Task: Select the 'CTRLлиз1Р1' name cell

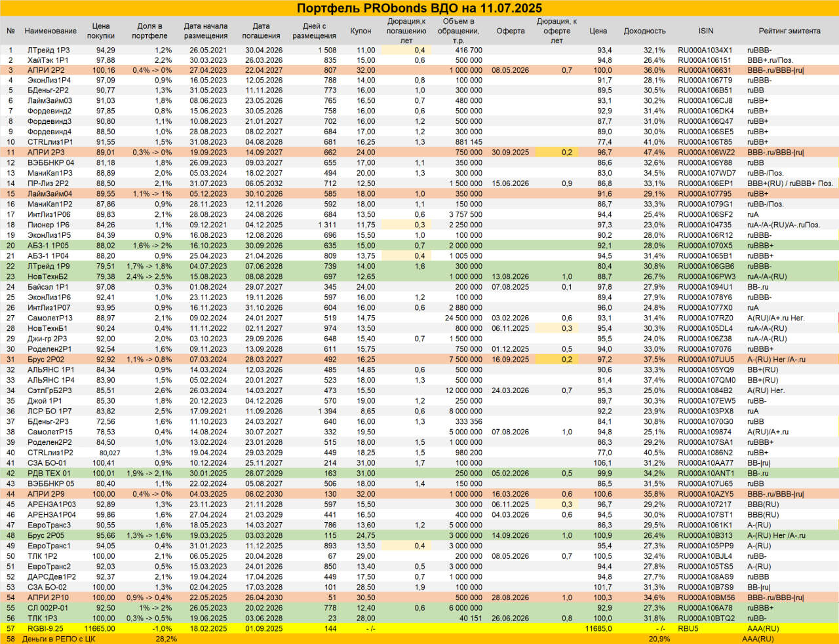Action: 50,142
